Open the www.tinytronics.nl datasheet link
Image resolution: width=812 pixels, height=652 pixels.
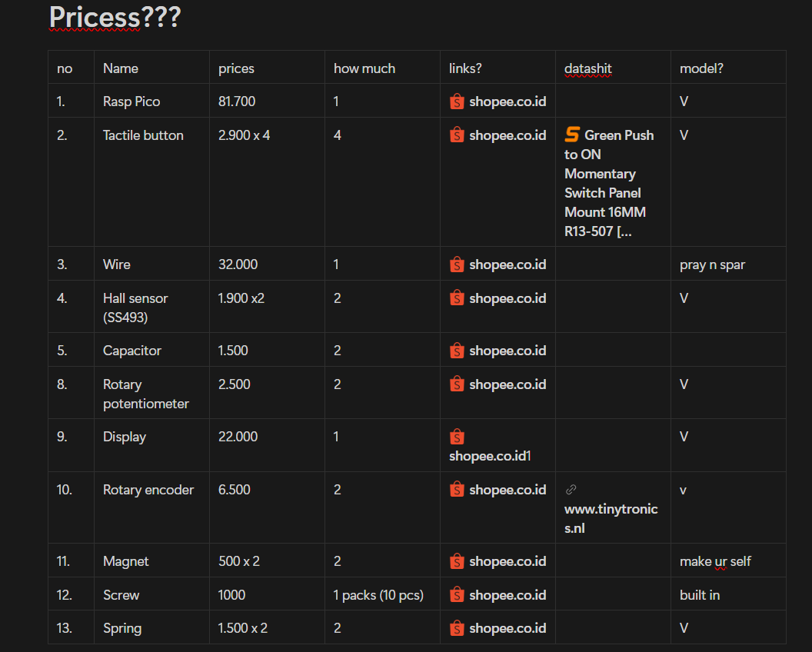coord(611,518)
